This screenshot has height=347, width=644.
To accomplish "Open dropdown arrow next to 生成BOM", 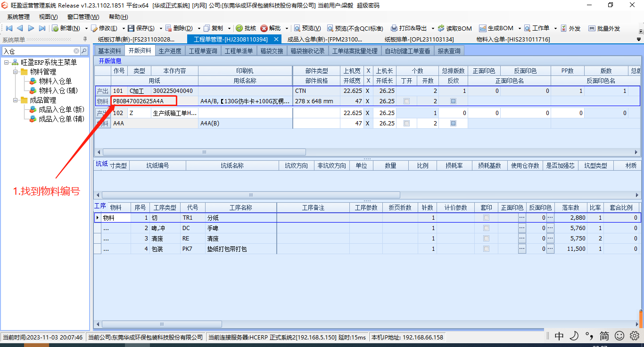I will click(x=520, y=28).
